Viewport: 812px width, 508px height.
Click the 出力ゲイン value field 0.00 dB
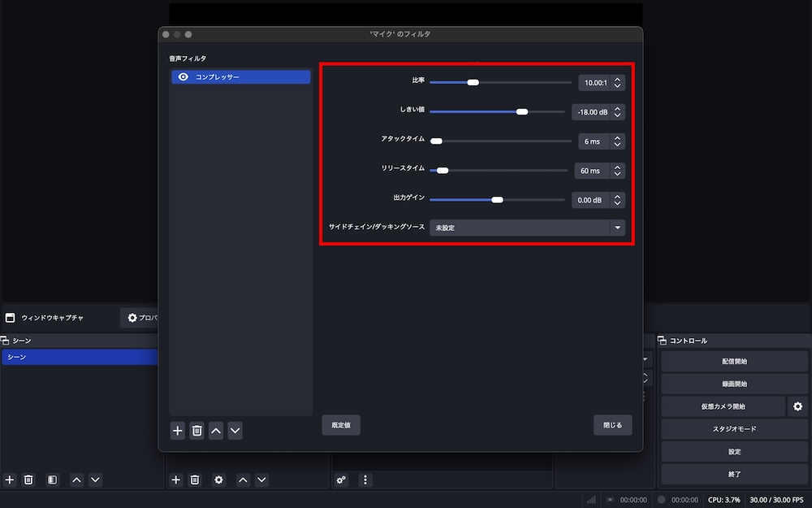click(591, 200)
